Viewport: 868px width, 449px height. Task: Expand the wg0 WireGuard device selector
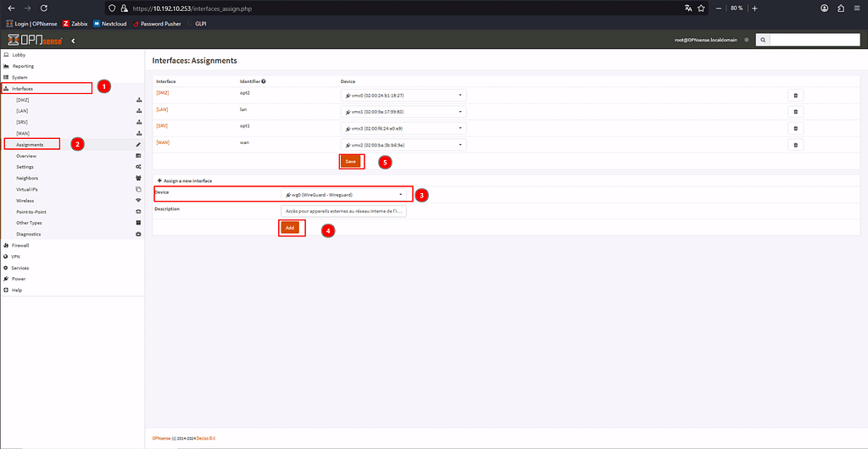point(346,195)
